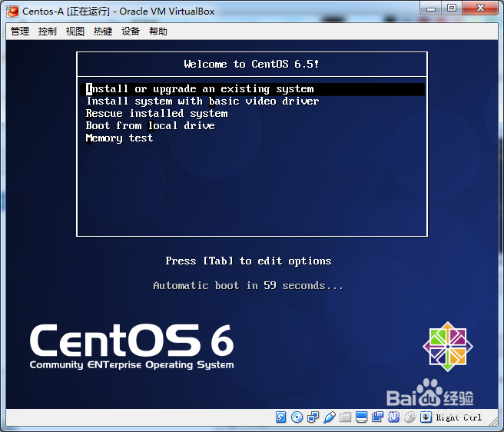This screenshot has width=504, height=432.
Task: Click the 'Automatic boot in 59 seconds' text
Action: point(248,285)
